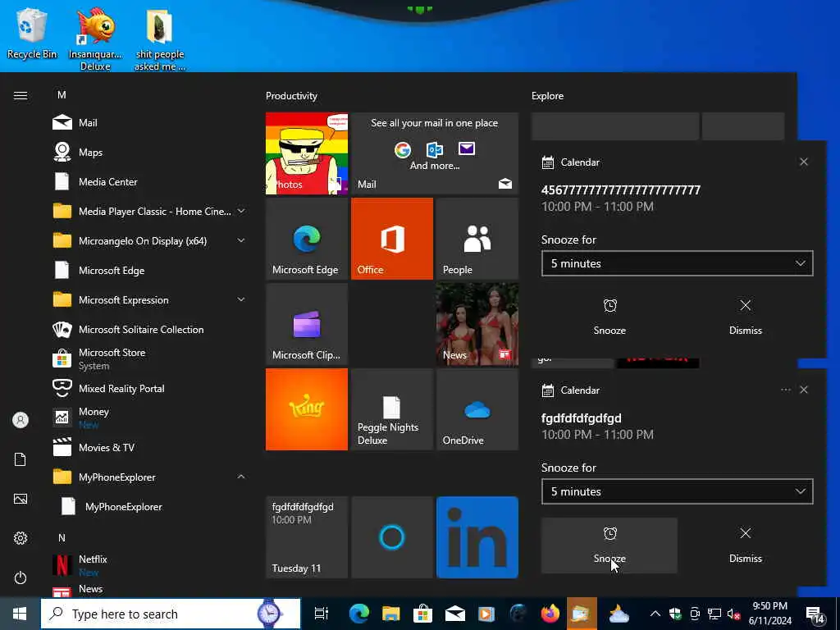
Task: Open Microsoft Solitaire Collection
Action: 149,330
